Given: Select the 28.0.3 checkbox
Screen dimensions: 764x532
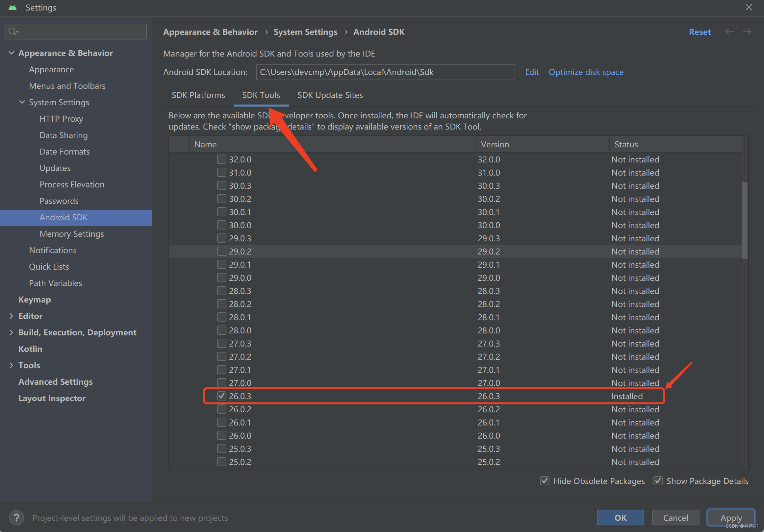Looking at the screenshot, I should click(222, 291).
